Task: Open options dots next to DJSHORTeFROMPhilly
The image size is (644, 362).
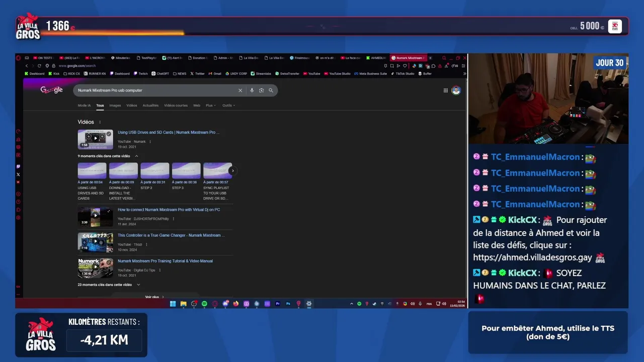Action: 174,219
